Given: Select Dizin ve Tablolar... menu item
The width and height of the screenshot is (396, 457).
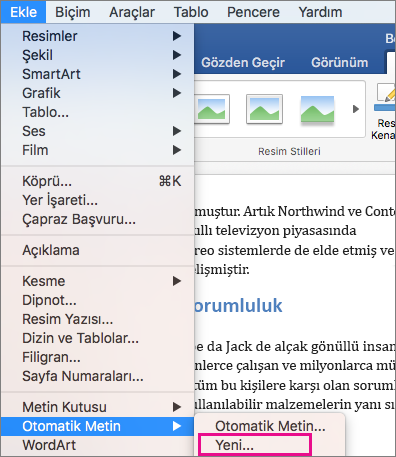Looking at the screenshot, I should (97, 338).
